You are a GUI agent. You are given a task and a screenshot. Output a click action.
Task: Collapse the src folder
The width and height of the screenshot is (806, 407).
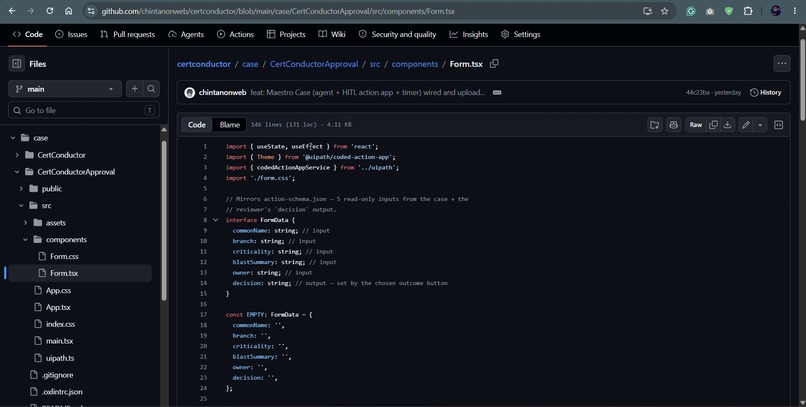point(21,206)
